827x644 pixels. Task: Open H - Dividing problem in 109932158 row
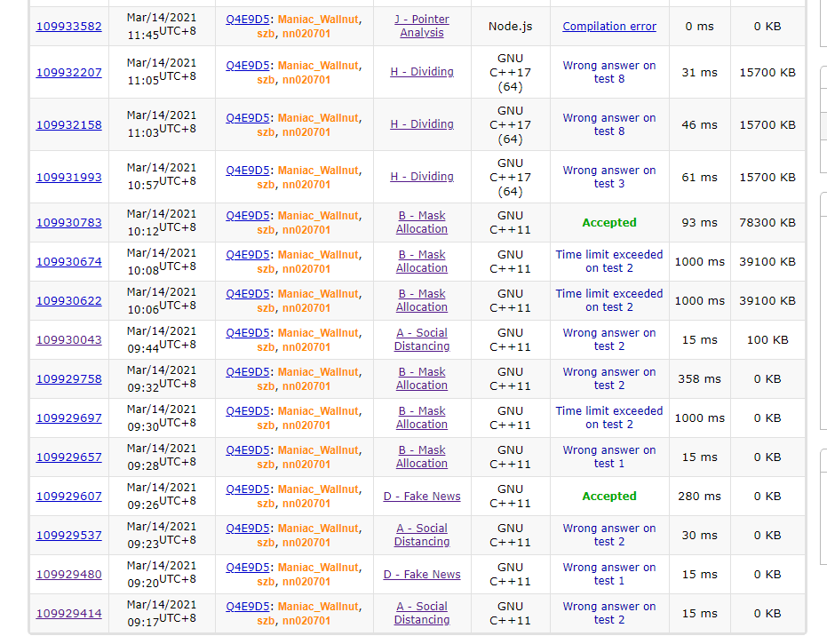click(x=421, y=124)
